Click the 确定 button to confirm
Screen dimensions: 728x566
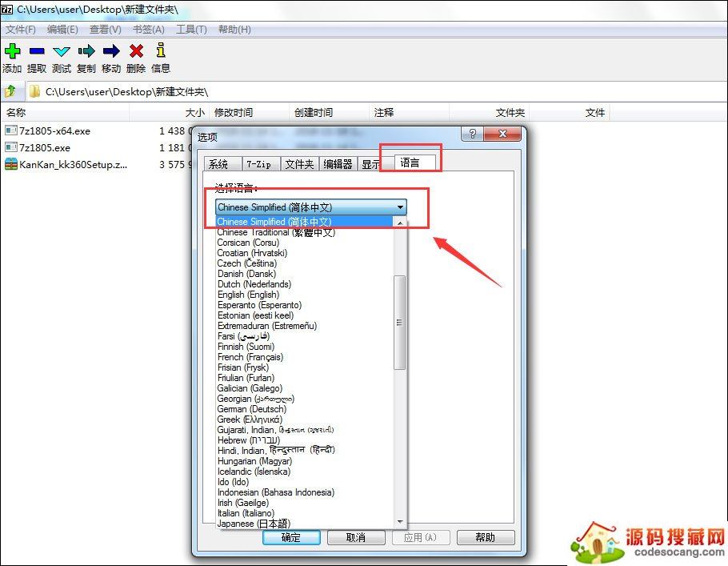[291, 537]
